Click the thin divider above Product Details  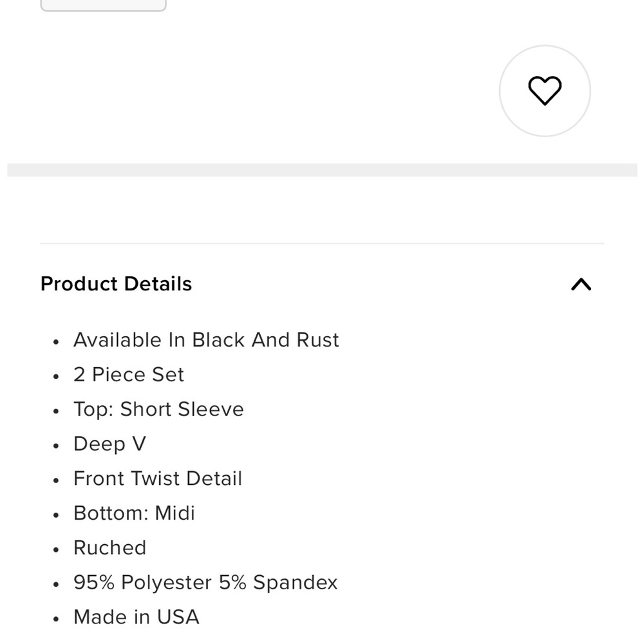pyautogui.click(x=322, y=243)
